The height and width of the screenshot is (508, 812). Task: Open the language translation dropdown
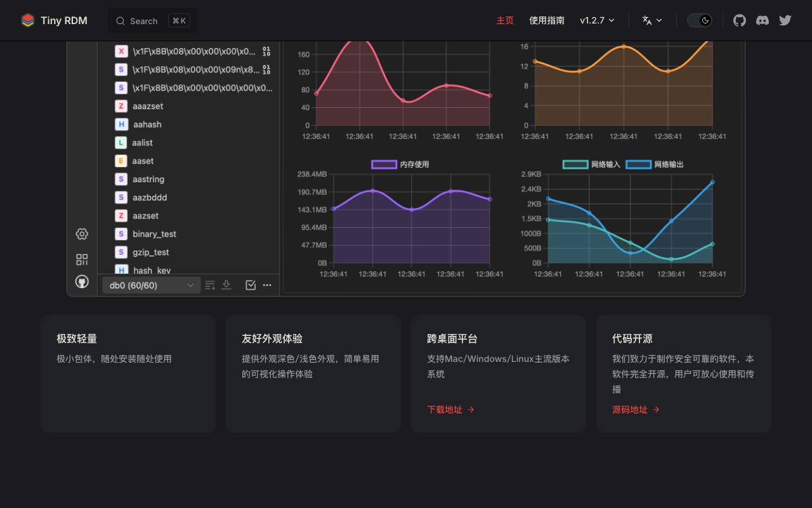click(x=652, y=20)
